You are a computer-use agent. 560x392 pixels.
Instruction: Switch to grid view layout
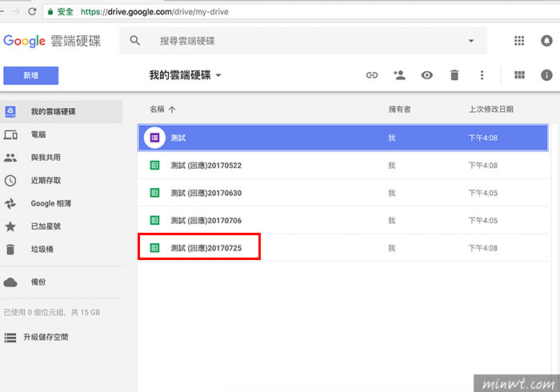[x=519, y=75]
